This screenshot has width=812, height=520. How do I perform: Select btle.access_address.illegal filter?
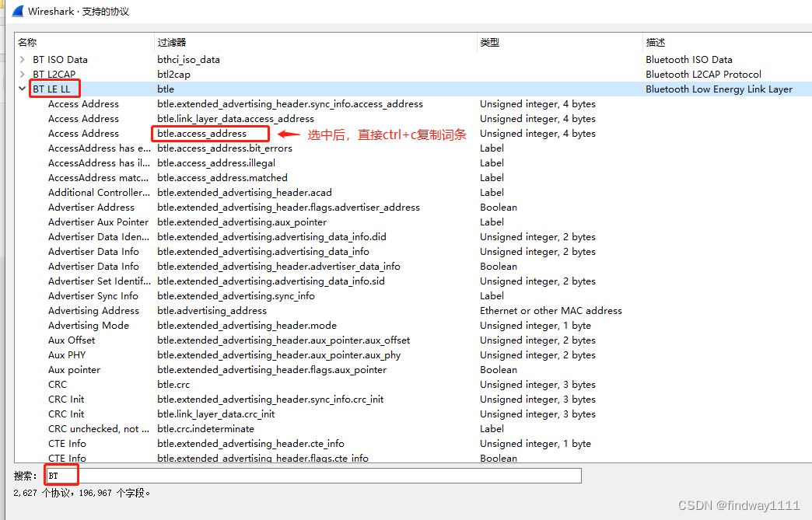click(216, 163)
